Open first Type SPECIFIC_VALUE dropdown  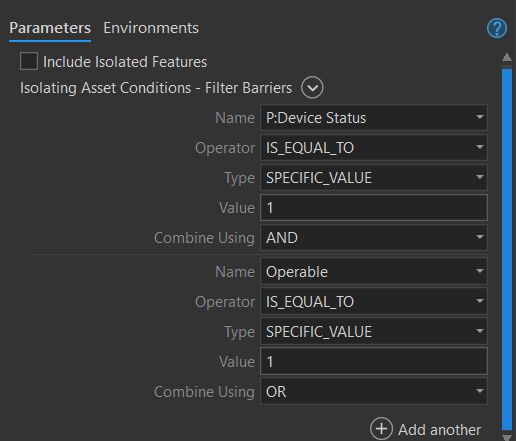pos(374,177)
